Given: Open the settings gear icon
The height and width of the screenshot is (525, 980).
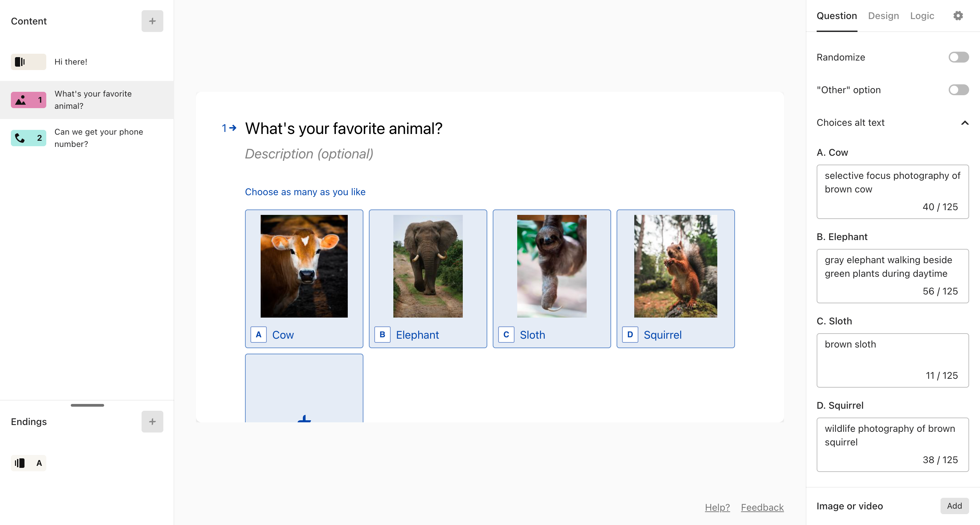Looking at the screenshot, I should [958, 16].
